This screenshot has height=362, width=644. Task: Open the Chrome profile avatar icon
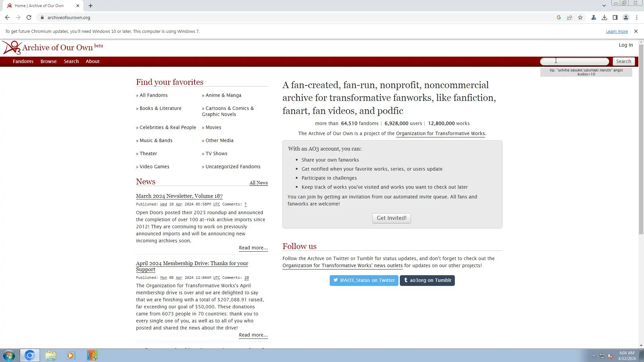[x=626, y=17]
